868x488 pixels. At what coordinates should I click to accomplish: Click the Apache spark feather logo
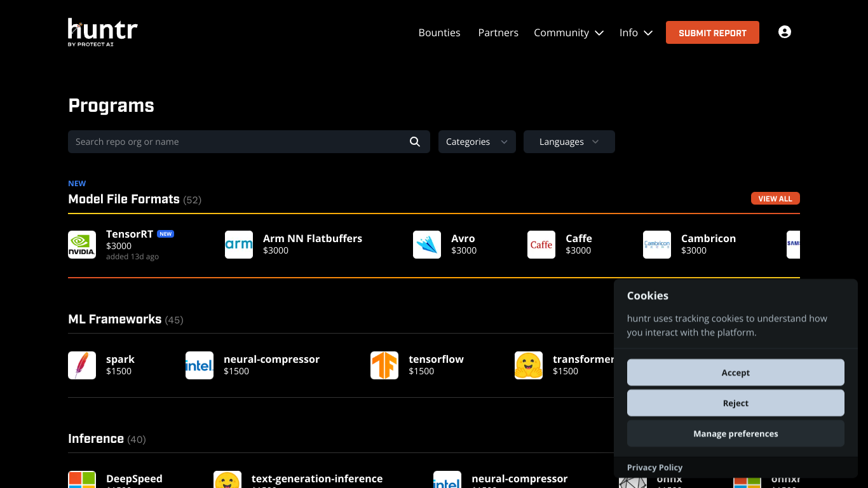(x=82, y=365)
